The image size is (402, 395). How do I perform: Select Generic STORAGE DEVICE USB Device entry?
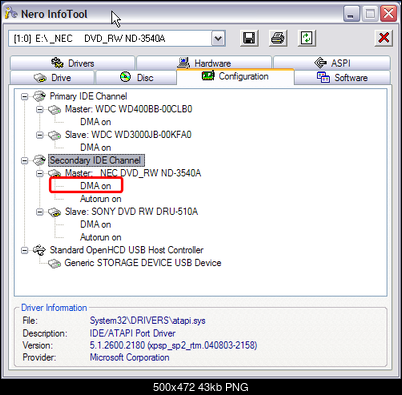(x=143, y=263)
